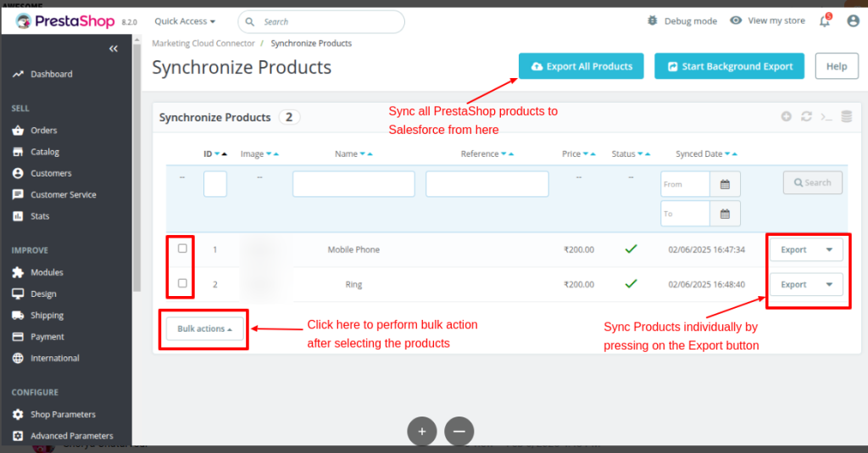Check the Mobile Phone row checkbox
Image resolution: width=868 pixels, height=453 pixels.
[182, 249]
